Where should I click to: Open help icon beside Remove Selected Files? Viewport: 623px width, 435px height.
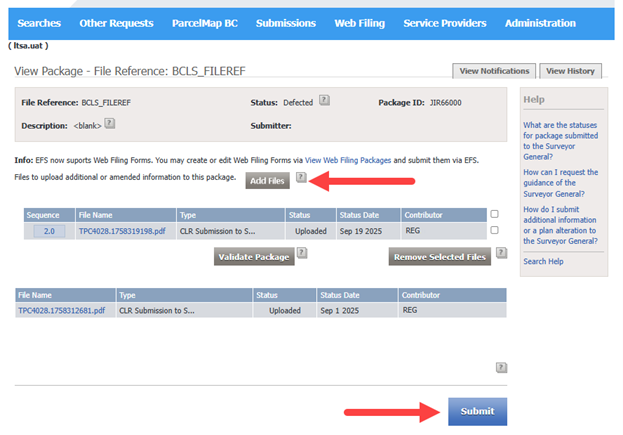pyautogui.click(x=500, y=254)
